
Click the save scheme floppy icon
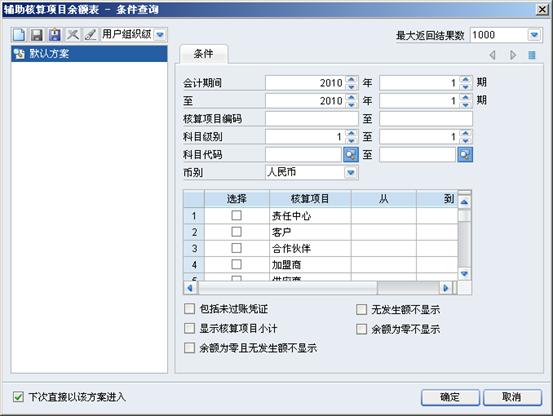37,35
